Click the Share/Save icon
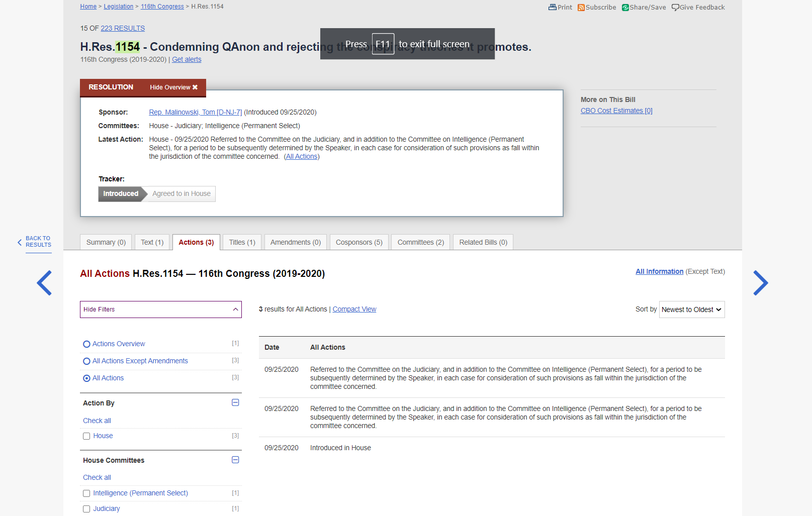 (x=625, y=8)
